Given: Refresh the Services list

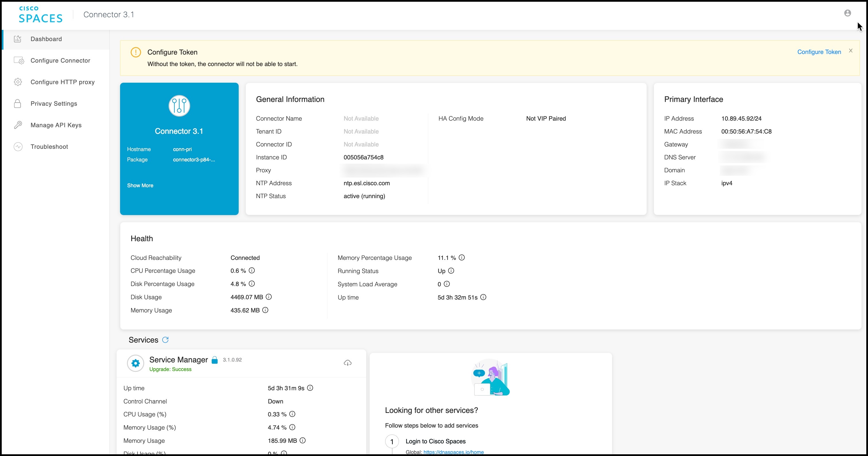Looking at the screenshot, I should click(165, 340).
